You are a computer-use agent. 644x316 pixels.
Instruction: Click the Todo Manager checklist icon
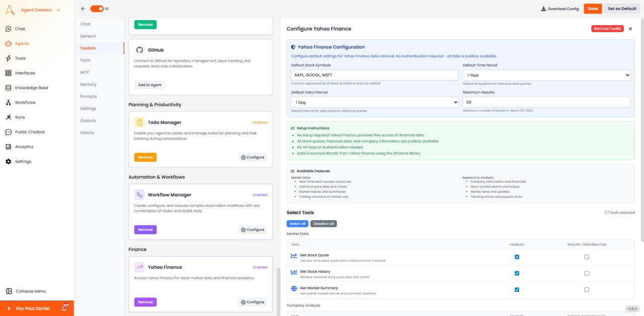click(x=139, y=122)
